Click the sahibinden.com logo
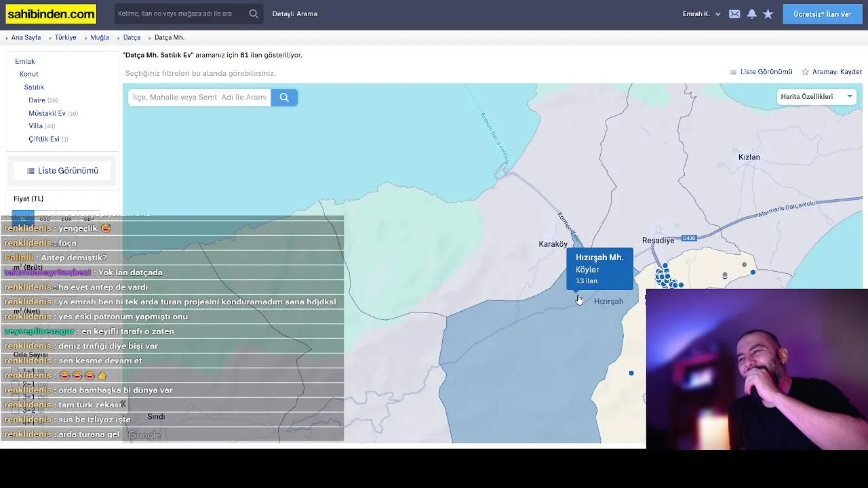The height and width of the screenshot is (488, 868). [51, 14]
